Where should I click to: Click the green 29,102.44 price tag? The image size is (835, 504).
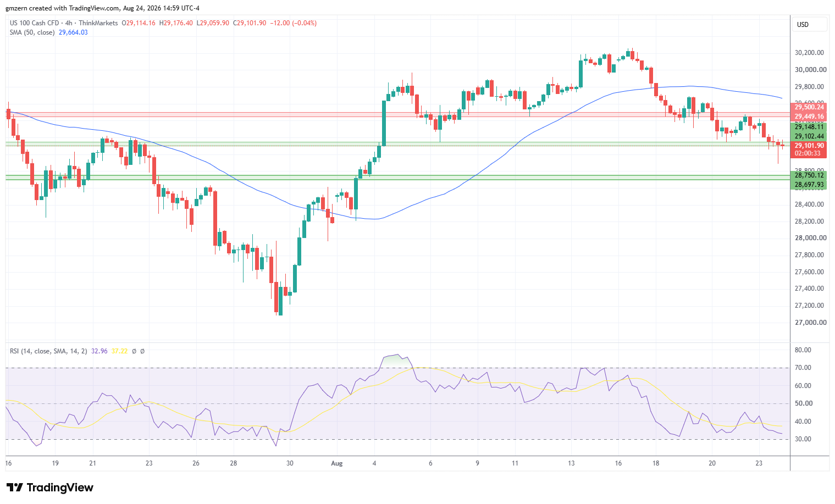point(809,136)
